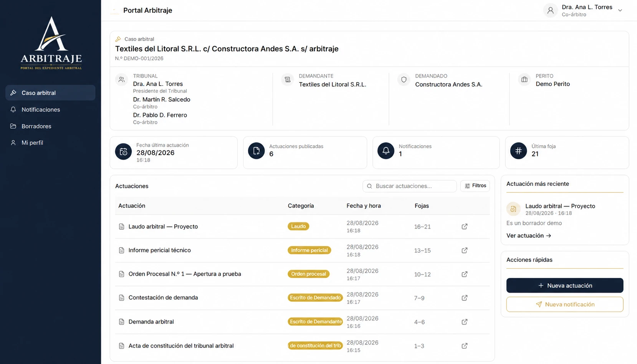Click the Laudo category badge

tap(298, 227)
